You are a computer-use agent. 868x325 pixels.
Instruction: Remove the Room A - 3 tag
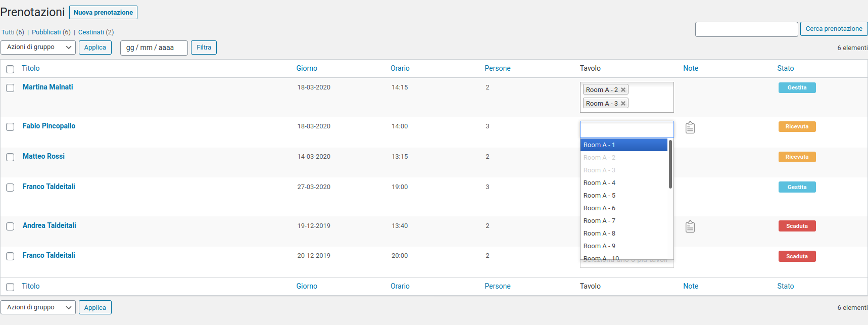(623, 104)
